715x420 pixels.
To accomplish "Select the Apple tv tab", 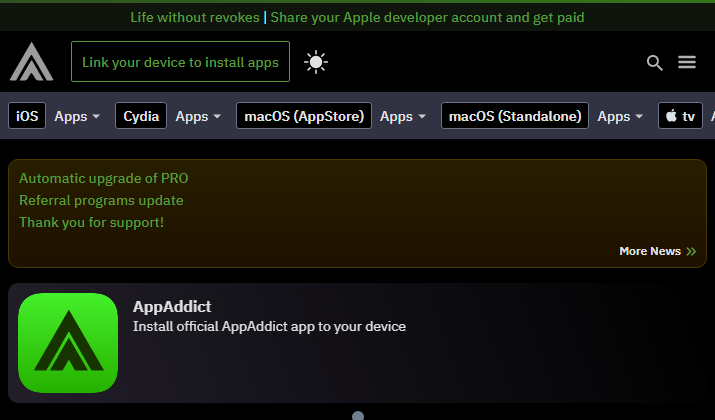I will 680,116.
